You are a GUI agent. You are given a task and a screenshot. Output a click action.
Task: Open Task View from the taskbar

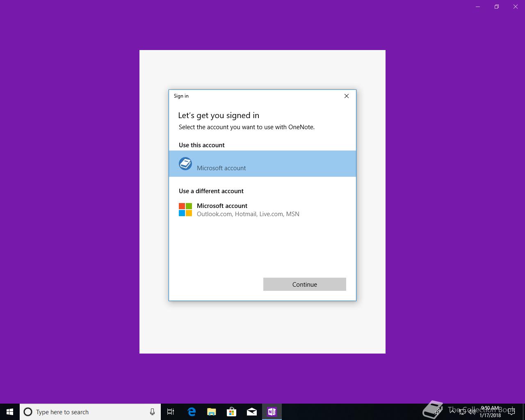[x=171, y=412]
